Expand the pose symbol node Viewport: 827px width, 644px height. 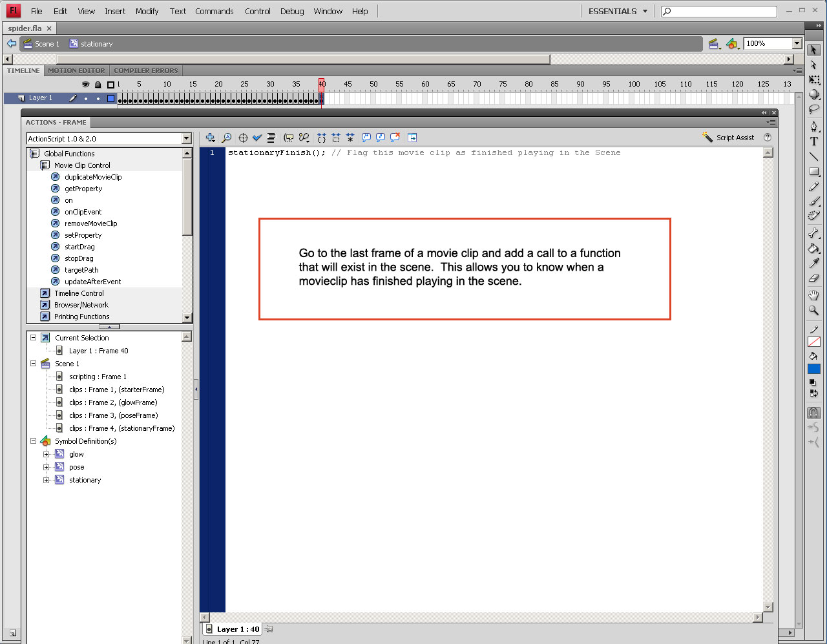click(46, 467)
